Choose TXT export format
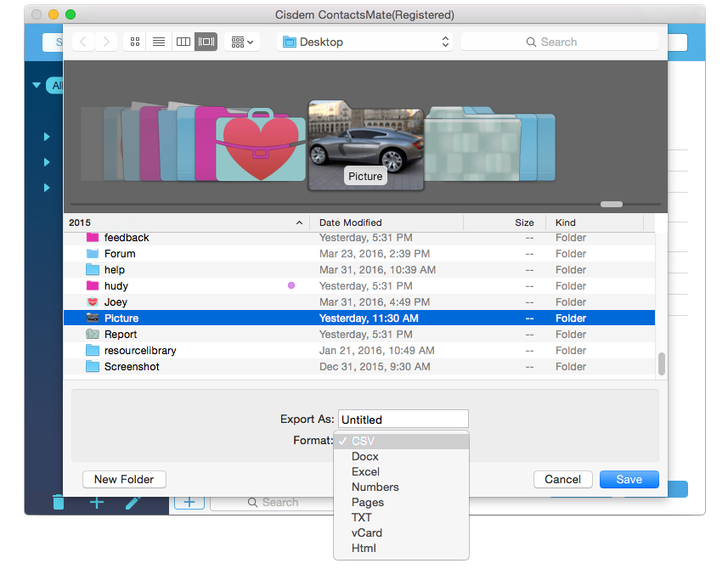 click(x=402, y=517)
